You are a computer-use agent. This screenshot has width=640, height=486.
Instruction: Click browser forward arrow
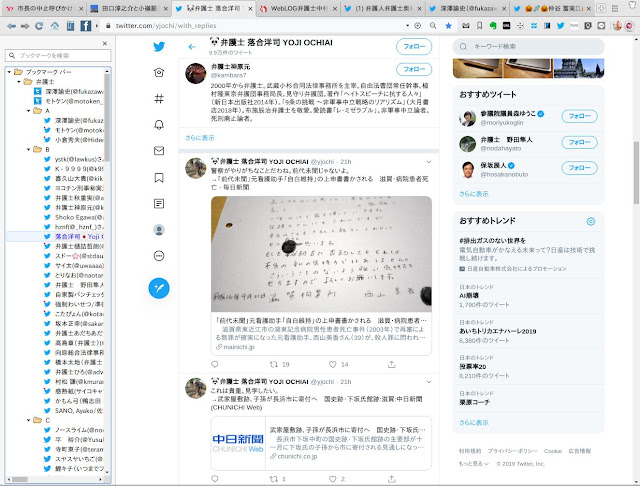(x=25, y=26)
